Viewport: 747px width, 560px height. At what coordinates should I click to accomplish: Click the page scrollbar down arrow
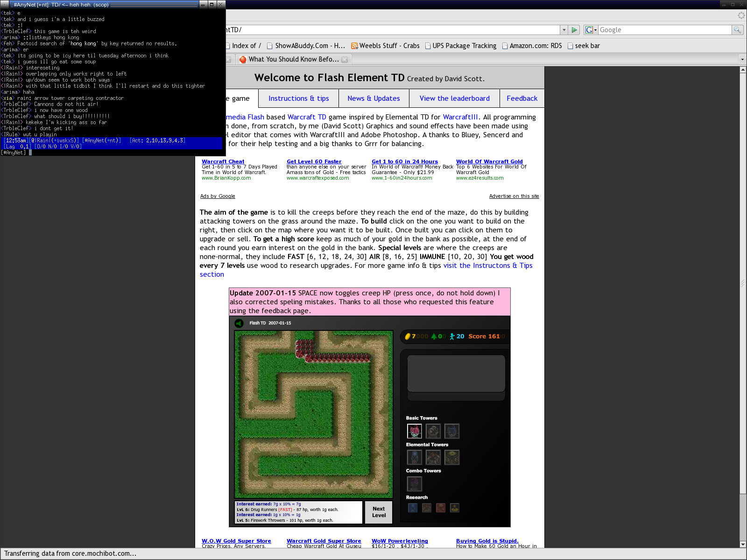(x=743, y=544)
